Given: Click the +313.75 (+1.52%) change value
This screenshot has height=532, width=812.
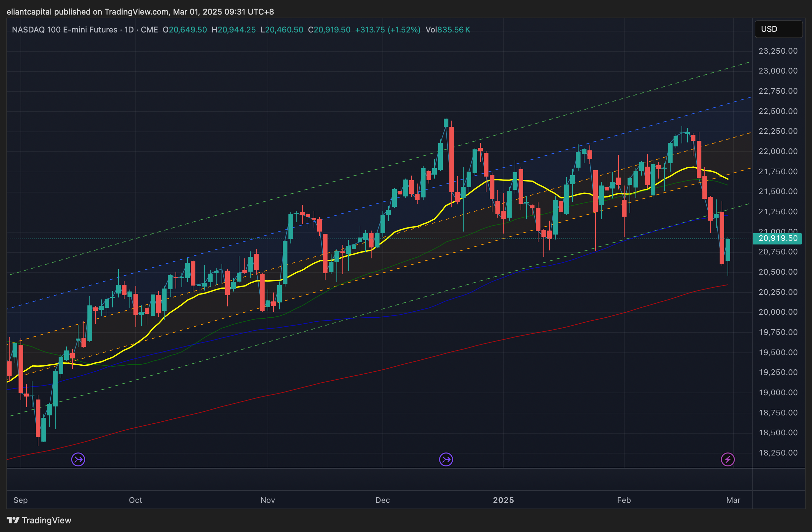Looking at the screenshot, I should point(387,30).
